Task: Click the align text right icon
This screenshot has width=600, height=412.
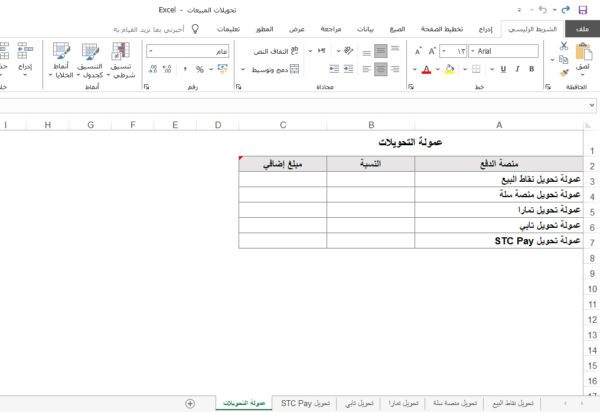Action: tap(395, 69)
